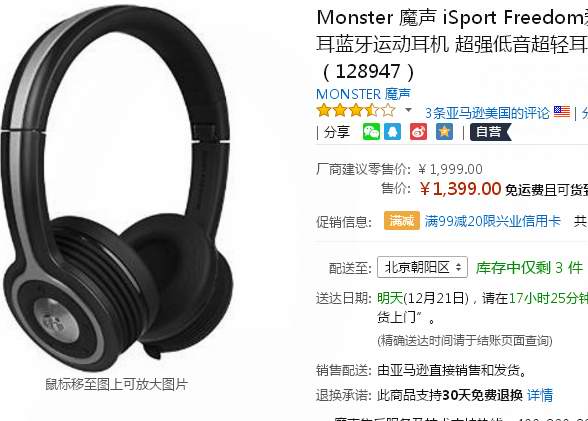Click the 分享 share label
This screenshot has width=588, height=421.
(336, 132)
